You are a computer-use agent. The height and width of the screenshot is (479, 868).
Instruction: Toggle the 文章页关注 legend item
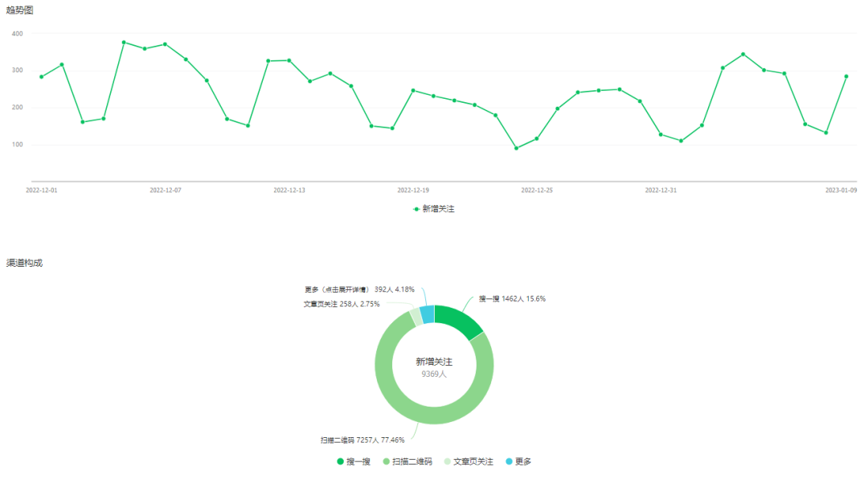coord(469,461)
